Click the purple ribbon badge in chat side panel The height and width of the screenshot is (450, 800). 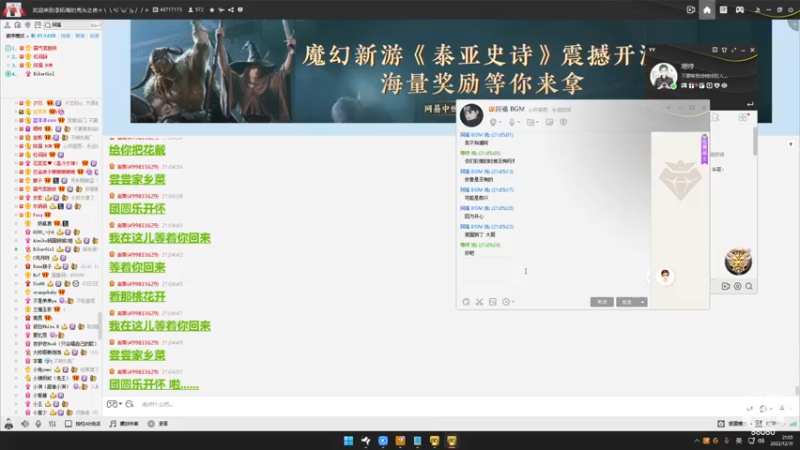pos(704,149)
